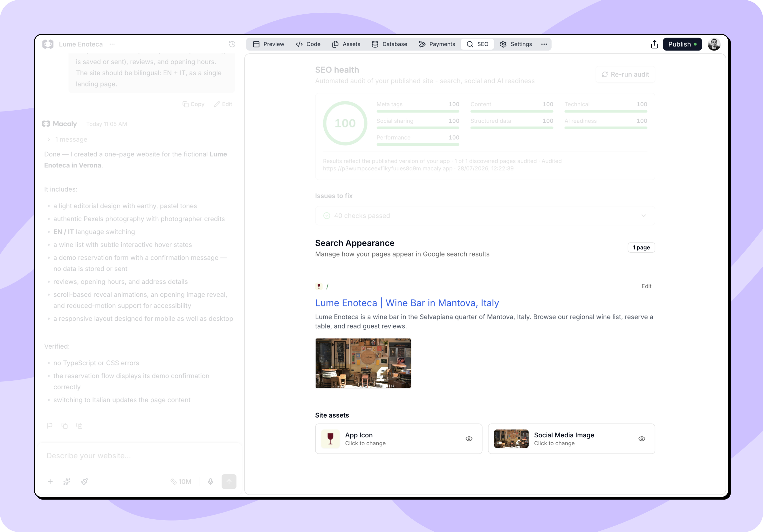Click the copy icon under Macaly's reply
The height and width of the screenshot is (532, 763).
[x=65, y=426]
